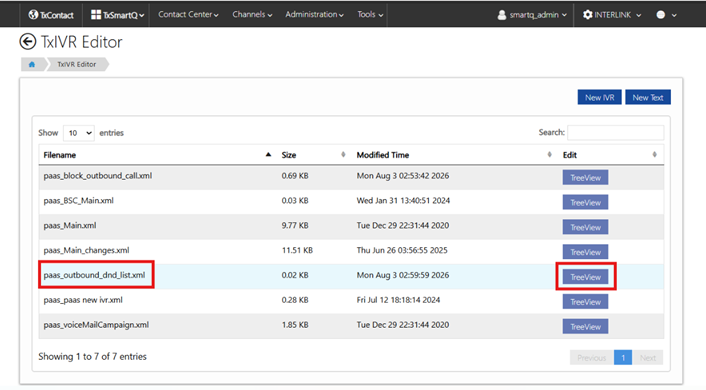This screenshot has width=706, height=390.
Task: Open TreeView for paas_Main.xml
Action: [585, 227]
